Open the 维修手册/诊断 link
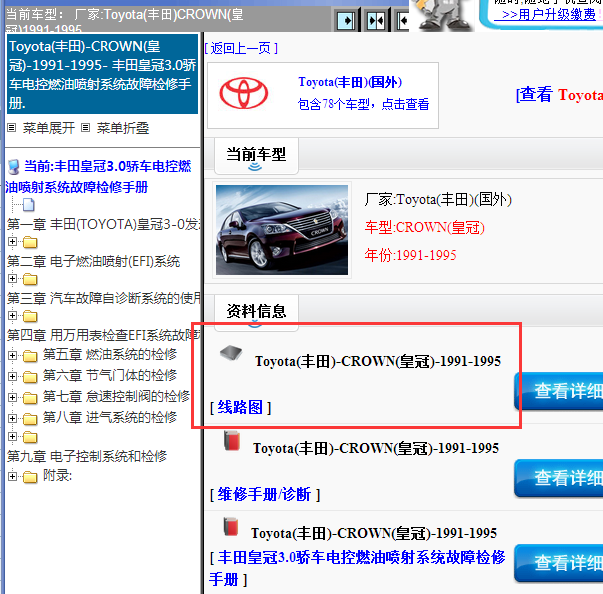Screen dimensions: 603x594 tap(264, 494)
